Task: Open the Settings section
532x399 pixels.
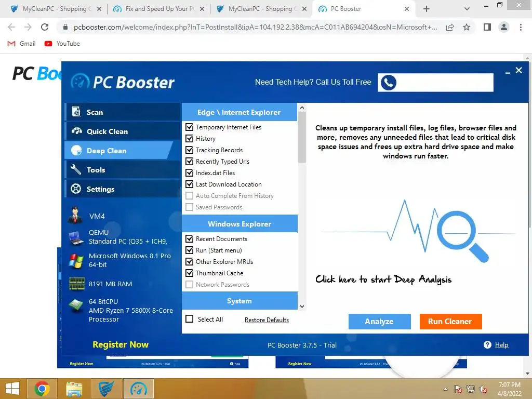Action: point(123,189)
